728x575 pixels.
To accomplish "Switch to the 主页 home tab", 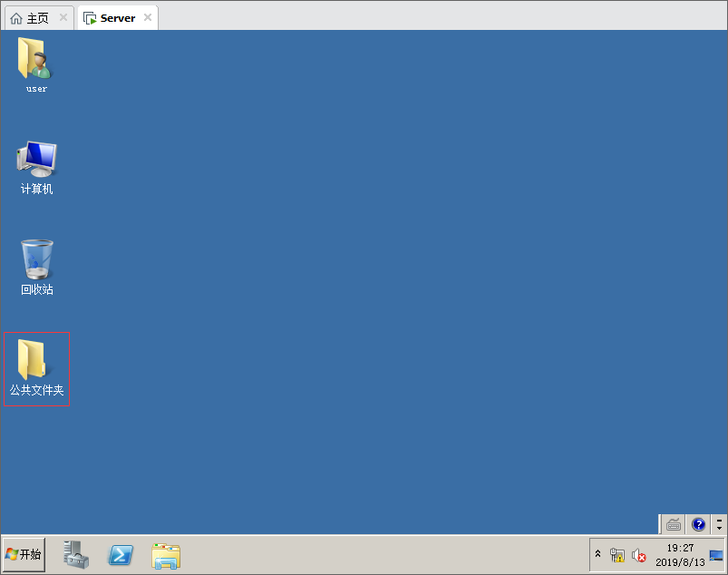I will click(x=30, y=18).
